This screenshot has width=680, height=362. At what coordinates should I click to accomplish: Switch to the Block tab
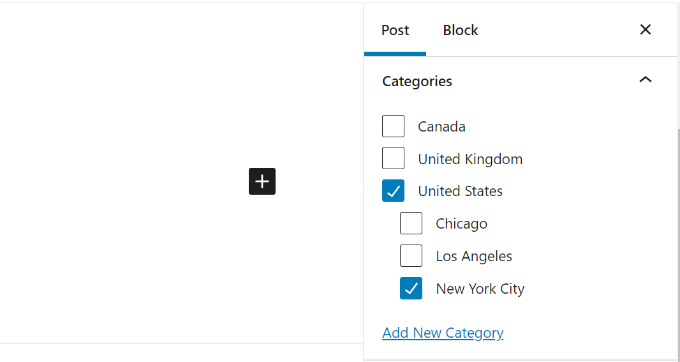coord(460,30)
